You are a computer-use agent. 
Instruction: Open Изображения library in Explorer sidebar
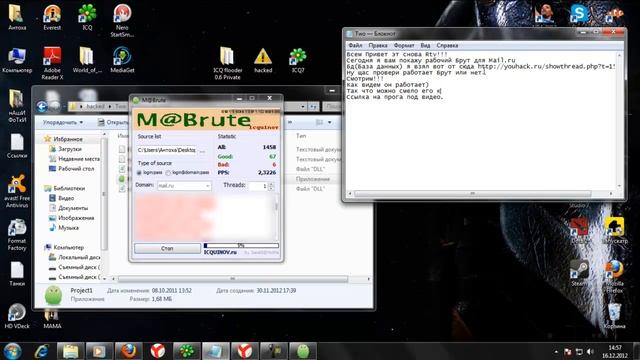tap(76, 218)
